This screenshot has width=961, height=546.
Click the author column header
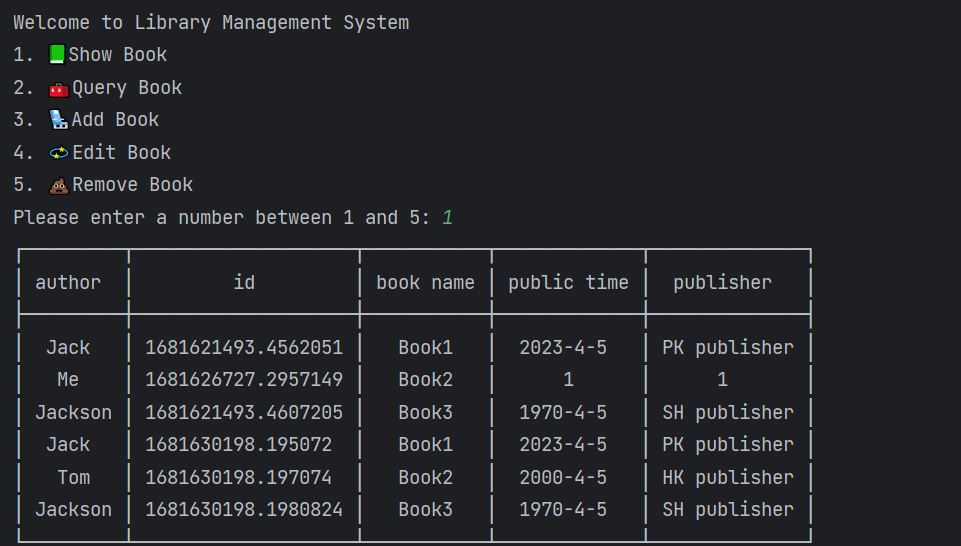[x=68, y=282]
